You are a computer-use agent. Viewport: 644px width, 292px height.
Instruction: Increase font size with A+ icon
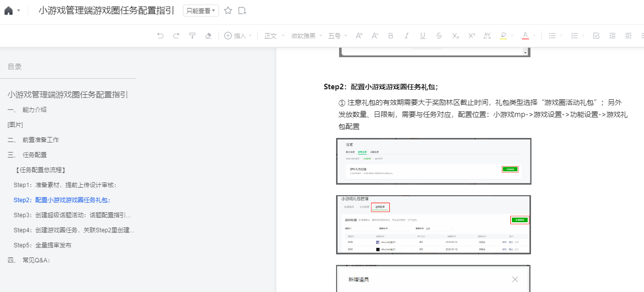pos(359,36)
